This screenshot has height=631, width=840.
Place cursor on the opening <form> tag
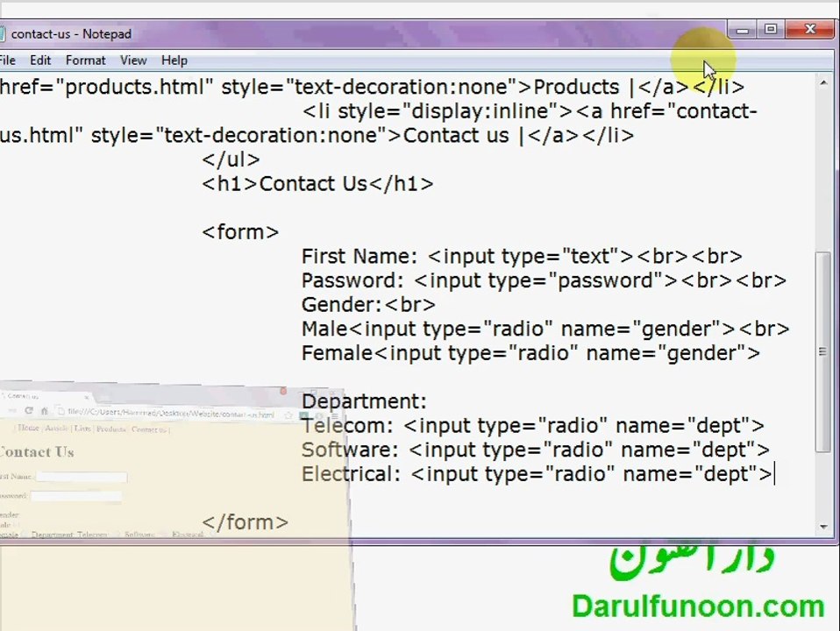240,232
